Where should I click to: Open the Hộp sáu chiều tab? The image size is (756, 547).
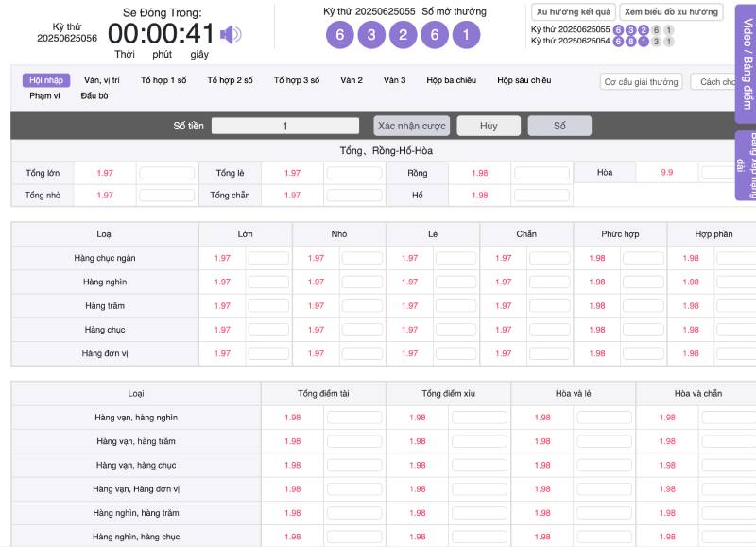click(524, 80)
